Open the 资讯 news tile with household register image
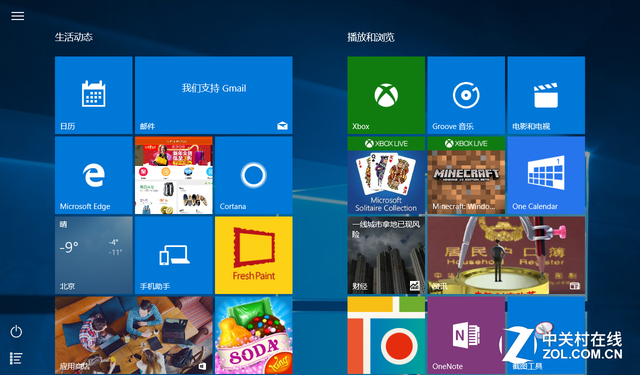Image resolution: width=640 pixels, height=375 pixels. point(506,255)
